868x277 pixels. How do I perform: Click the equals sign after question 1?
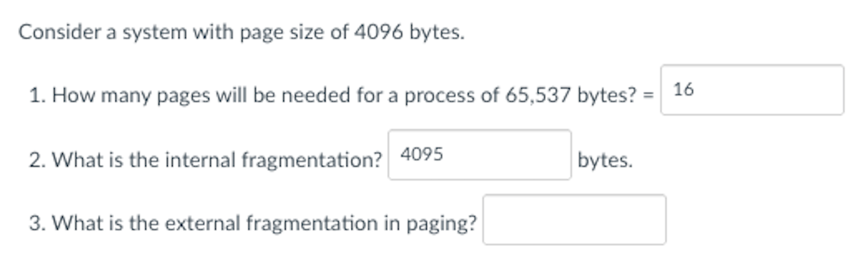point(648,96)
